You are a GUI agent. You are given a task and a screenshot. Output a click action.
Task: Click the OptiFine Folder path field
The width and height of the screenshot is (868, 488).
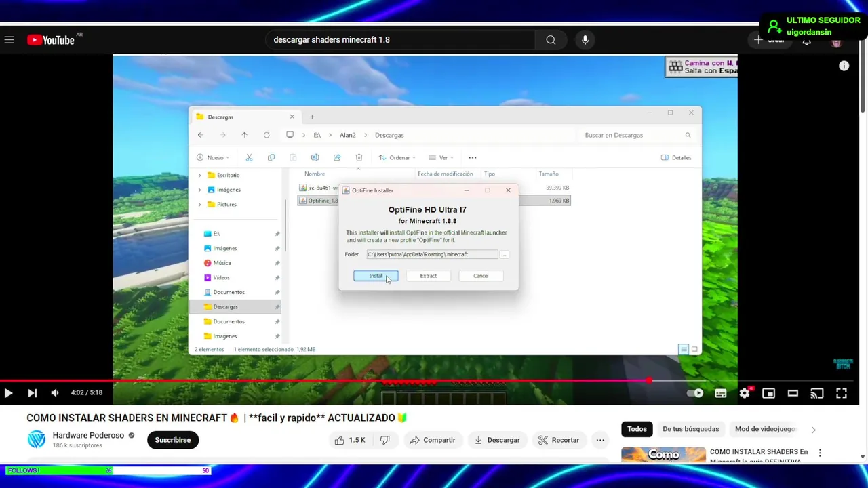[x=432, y=254]
